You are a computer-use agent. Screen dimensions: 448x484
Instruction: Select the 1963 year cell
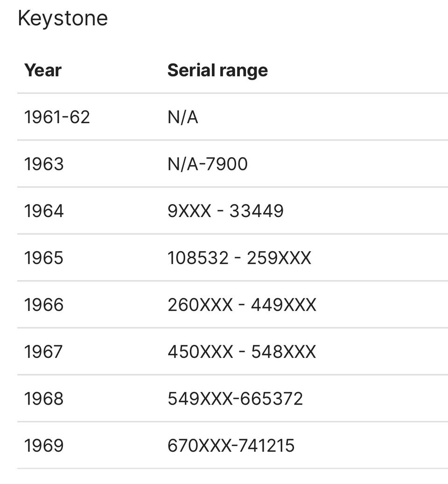[x=44, y=164]
